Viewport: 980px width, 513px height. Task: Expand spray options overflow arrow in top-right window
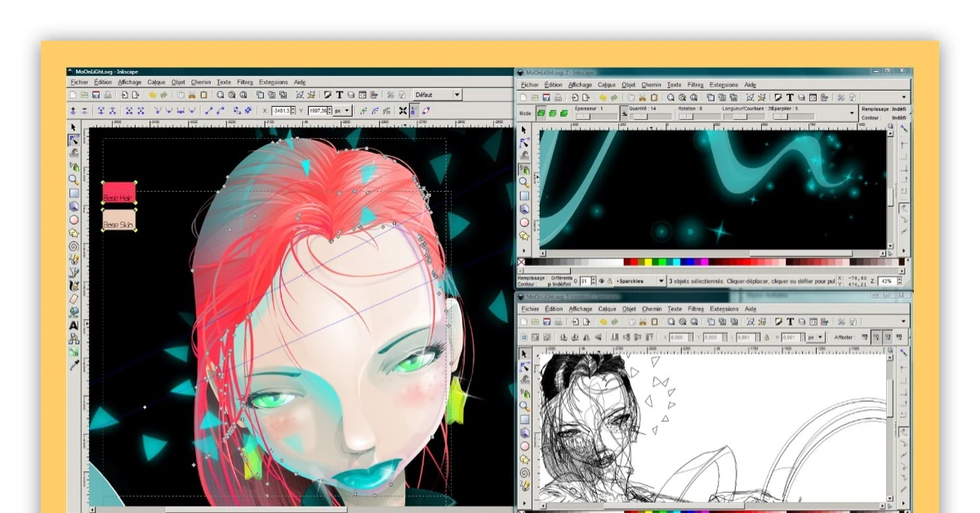point(853,114)
